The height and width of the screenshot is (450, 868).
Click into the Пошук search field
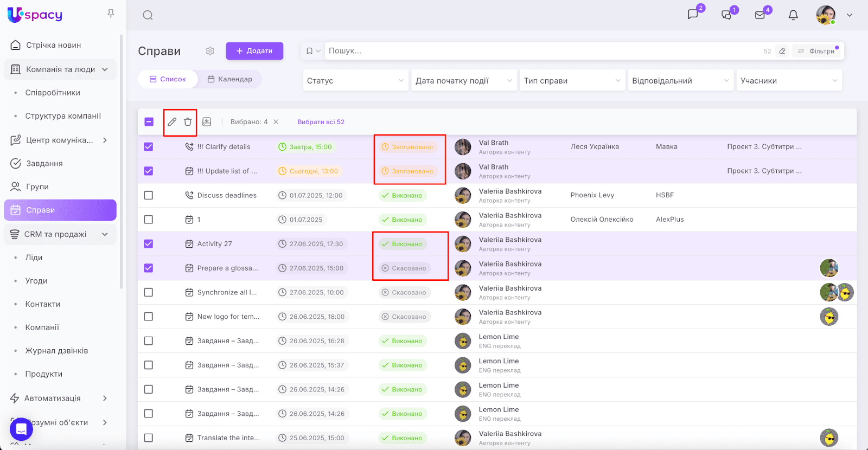(x=542, y=51)
